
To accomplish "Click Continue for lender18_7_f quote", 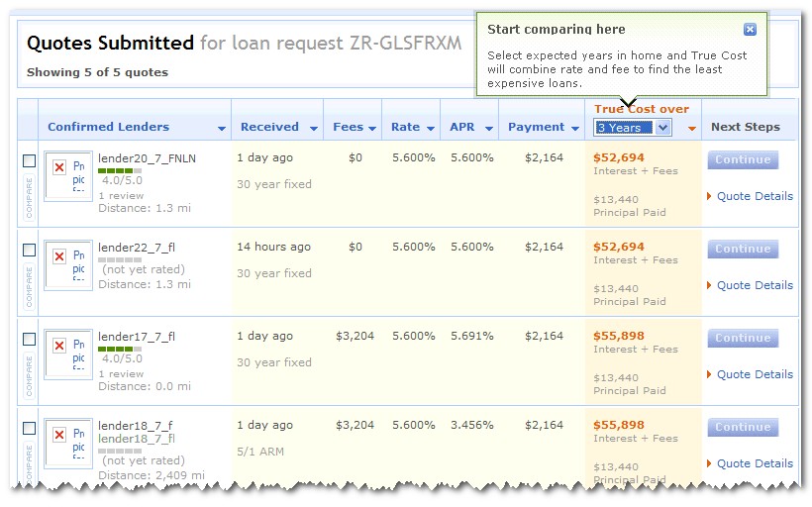I will pos(743,427).
